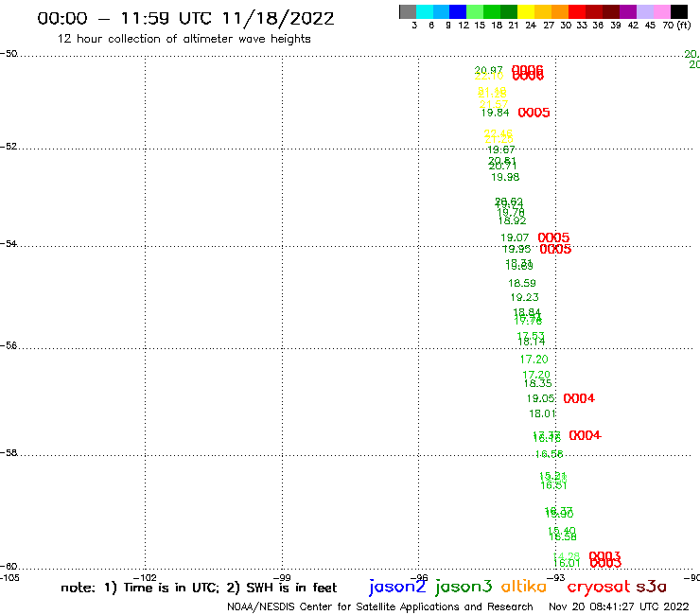Click the -52 latitude axis label
Image resolution: width=700 pixels, height=615 pixels.
9,146
